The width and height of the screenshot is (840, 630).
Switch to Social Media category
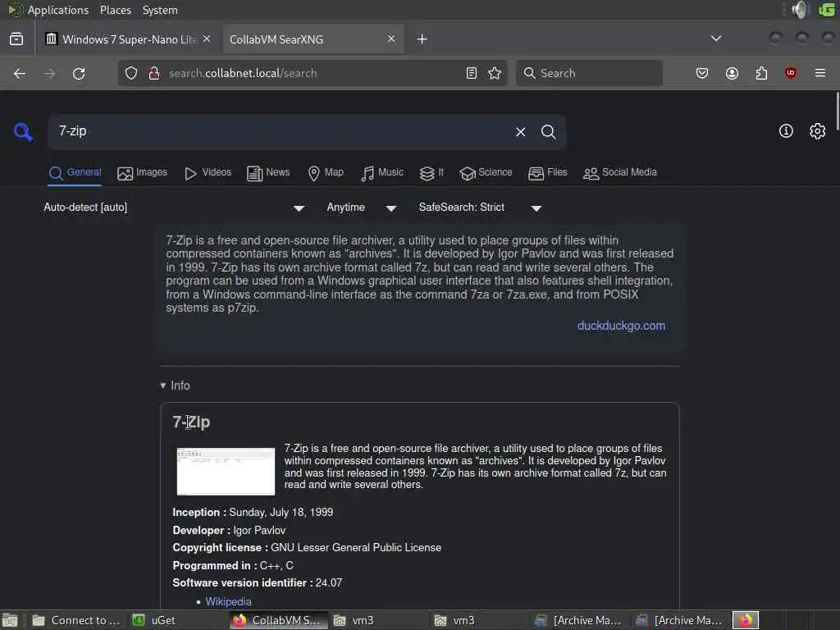[620, 173]
